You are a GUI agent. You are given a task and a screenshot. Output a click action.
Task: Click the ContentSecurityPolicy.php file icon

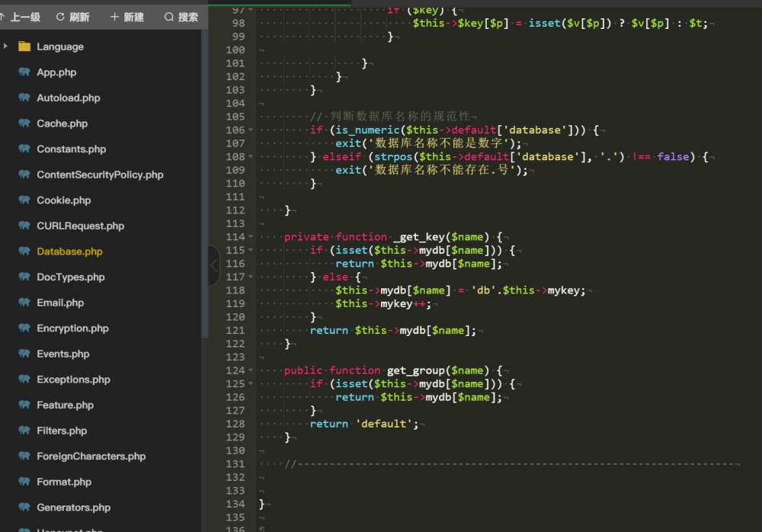pos(24,174)
